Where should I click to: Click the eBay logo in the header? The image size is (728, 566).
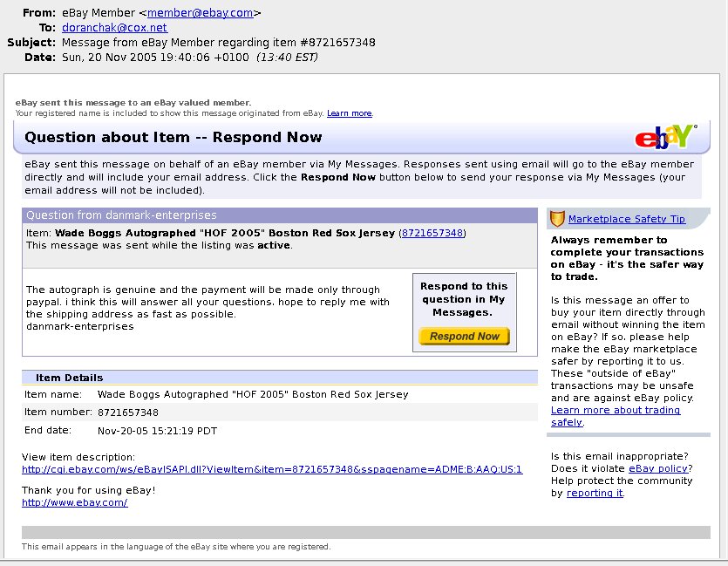point(666,137)
